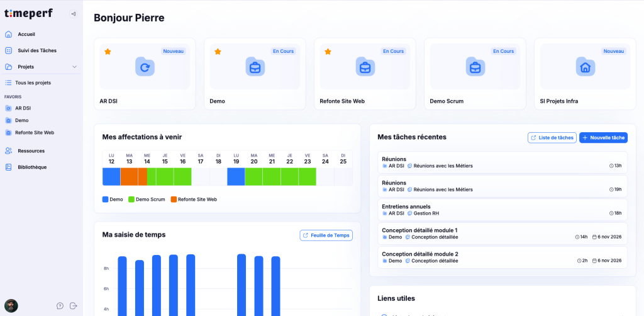The width and height of the screenshot is (644, 316).
Task: Click the orange Refonte Site Web legend swatch
Action: click(x=174, y=200)
